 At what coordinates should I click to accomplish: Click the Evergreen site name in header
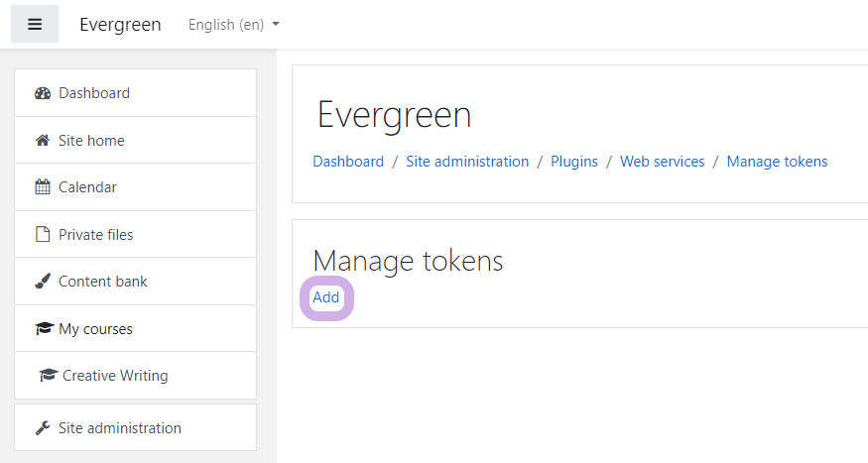coord(120,25)
